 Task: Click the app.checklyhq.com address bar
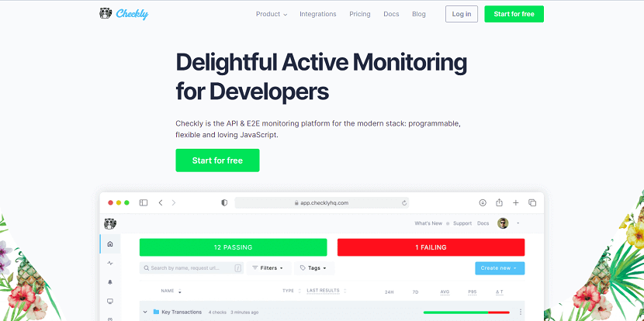pyautogui.click(x=321, y=203)
